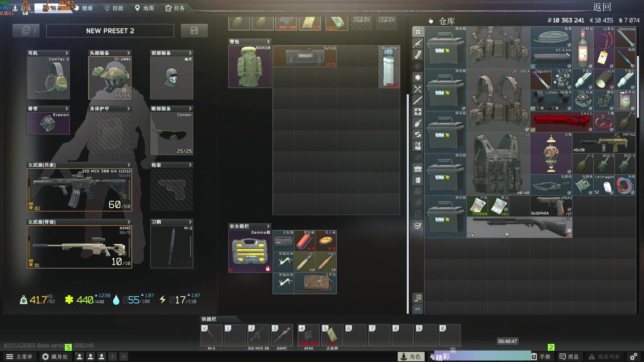Image resolution: width=644 pixels, height=362 pixels.
Task: Filter stash by magazines icon
Action: tap(418, 55)
